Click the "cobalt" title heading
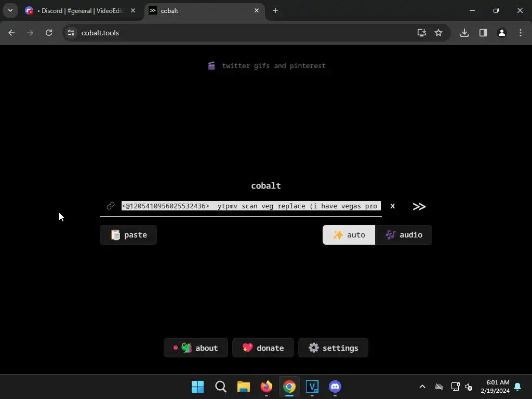 pyautogui.click(x=266, y=185)
